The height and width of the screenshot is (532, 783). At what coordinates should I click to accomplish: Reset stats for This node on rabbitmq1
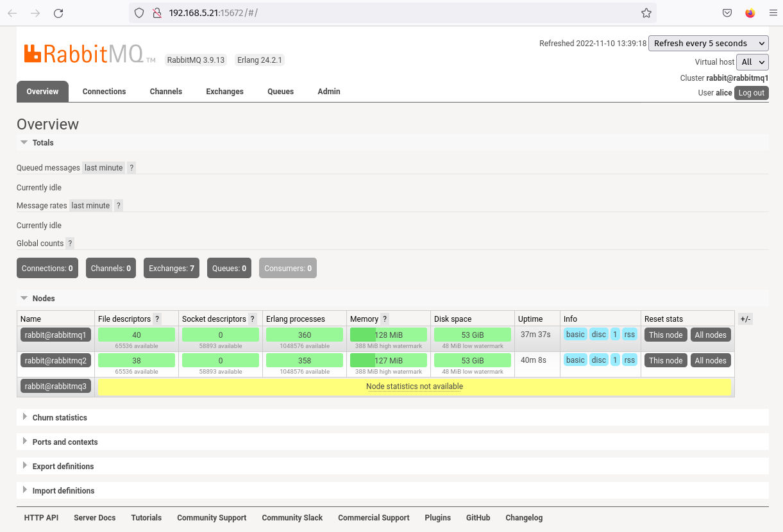(x=666, y=335)
